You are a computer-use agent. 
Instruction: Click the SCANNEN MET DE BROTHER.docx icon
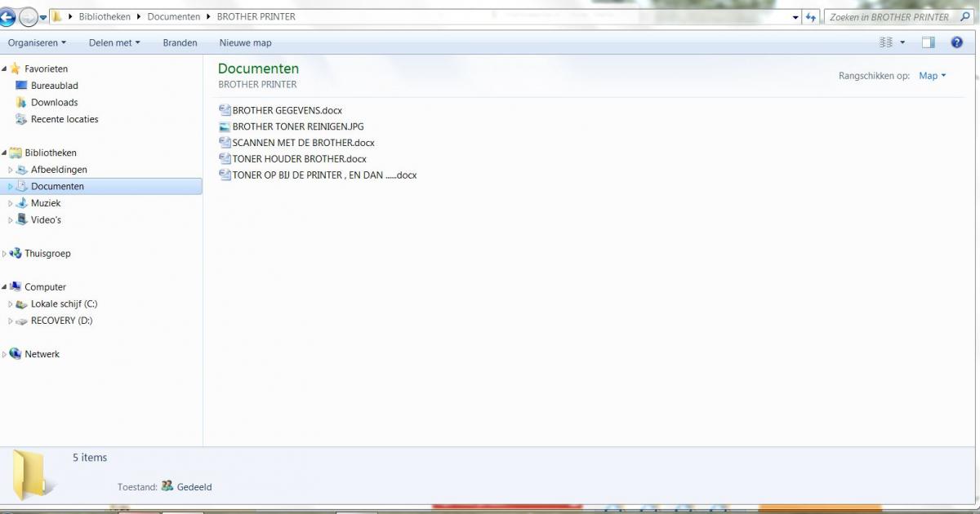coord(225,143)
